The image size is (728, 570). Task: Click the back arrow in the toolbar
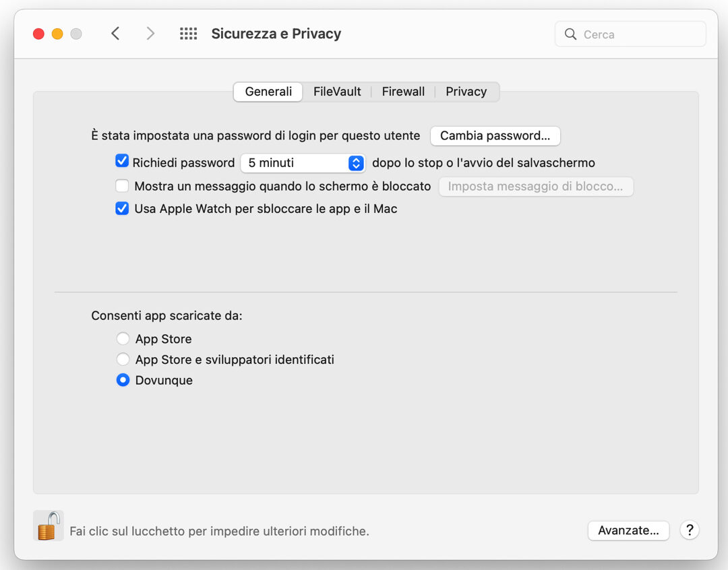[x=116, y=34]
